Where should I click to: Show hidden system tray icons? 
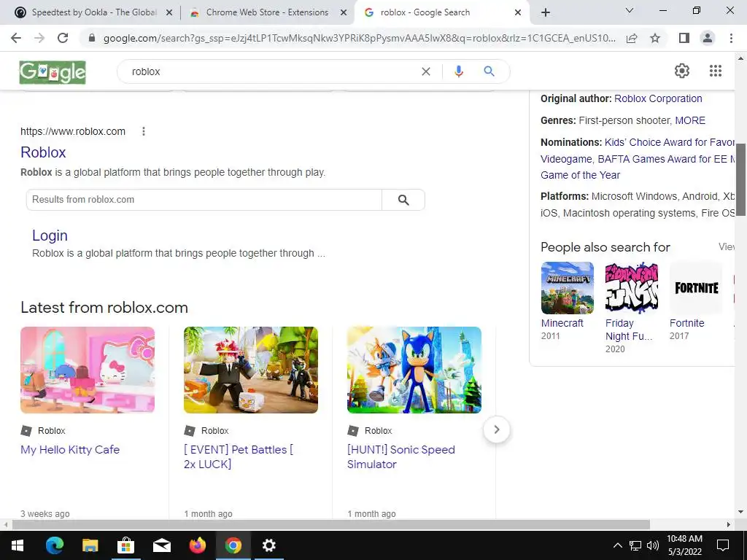click(617, 545)
